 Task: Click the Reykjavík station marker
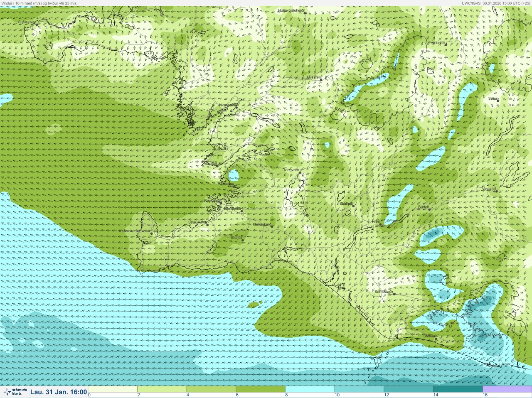click(x=221, y=203)
